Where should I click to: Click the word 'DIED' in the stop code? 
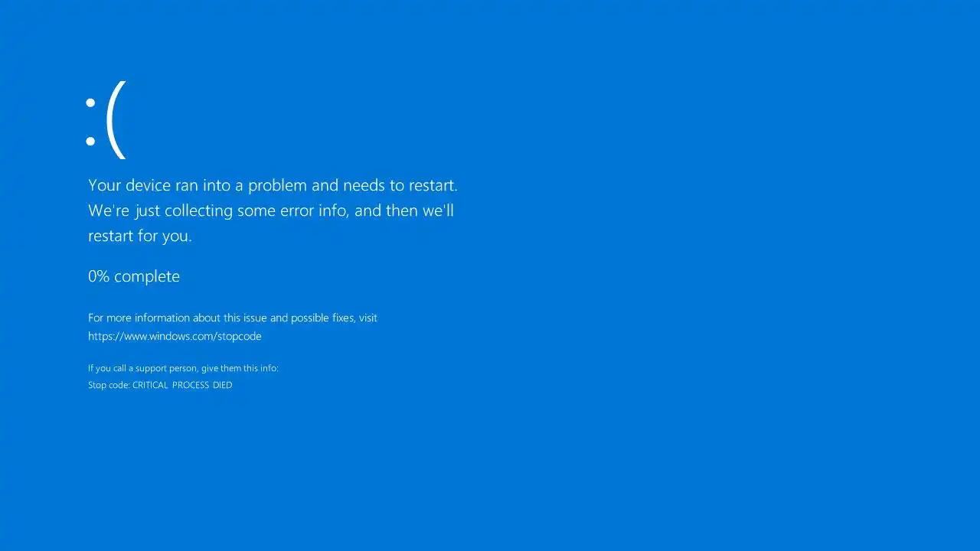pyautogui.click(x=222, y=385)
